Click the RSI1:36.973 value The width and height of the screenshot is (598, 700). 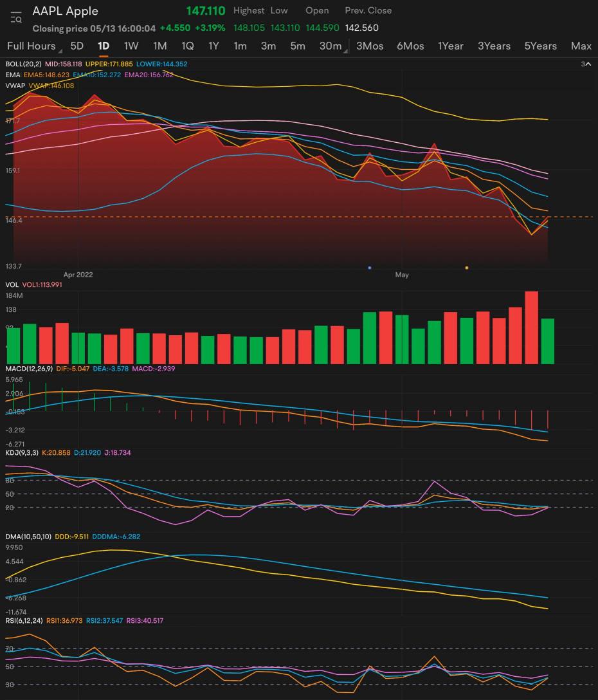pyautogui.click(x=64, y=620)
